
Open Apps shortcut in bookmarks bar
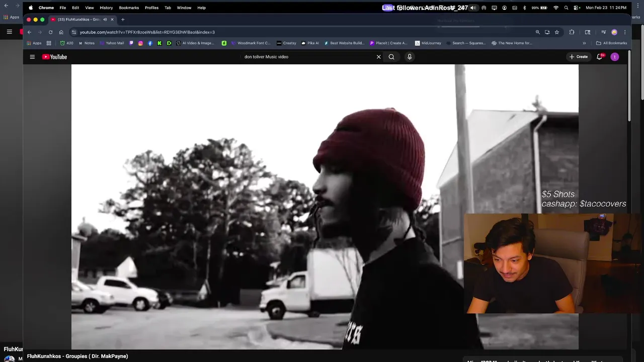(34, 43)
